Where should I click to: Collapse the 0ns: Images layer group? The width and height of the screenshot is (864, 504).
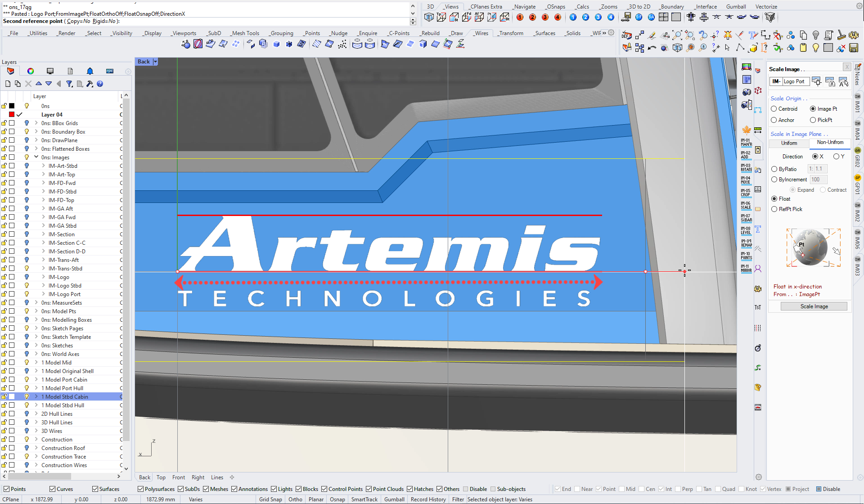tap(36, 157)
